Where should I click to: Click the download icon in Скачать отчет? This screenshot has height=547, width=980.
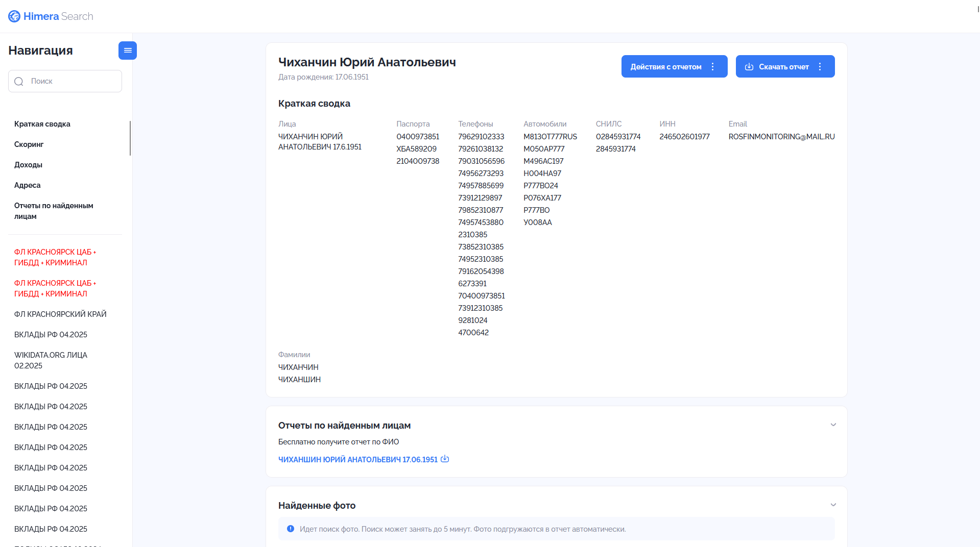(x=749, y=67)
